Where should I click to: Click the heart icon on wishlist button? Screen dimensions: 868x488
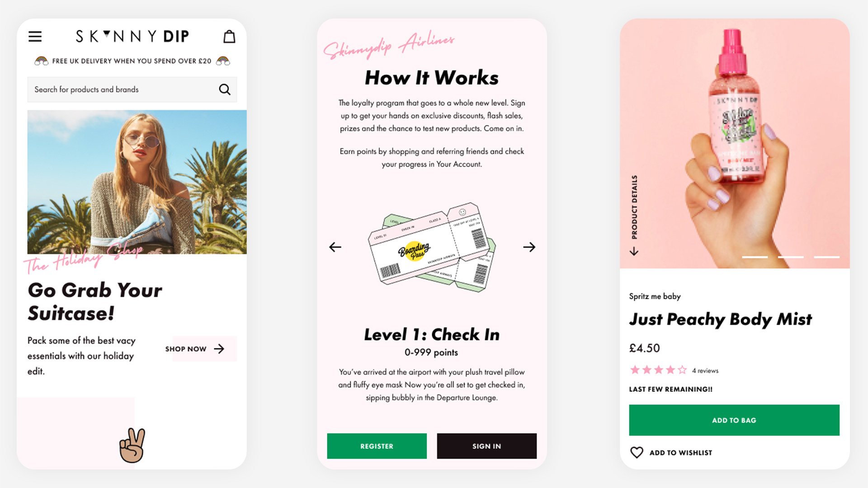click(636, 452)
